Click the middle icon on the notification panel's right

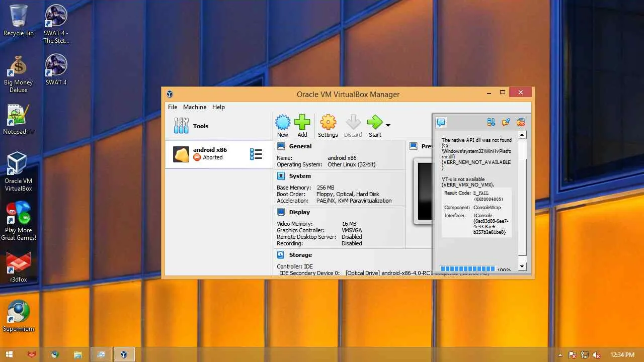click(506, 122)
